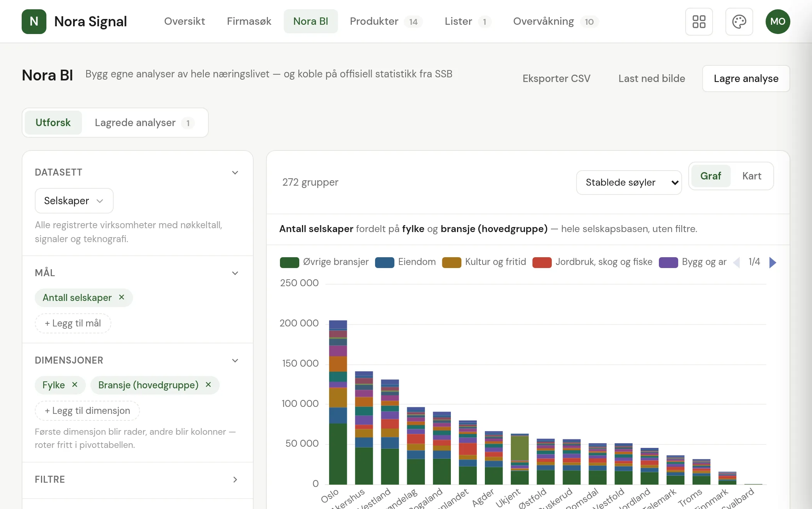Click the '272 grupper' count text
The width and height of the screenshot is (812, 509).
[x=310, y=182]
